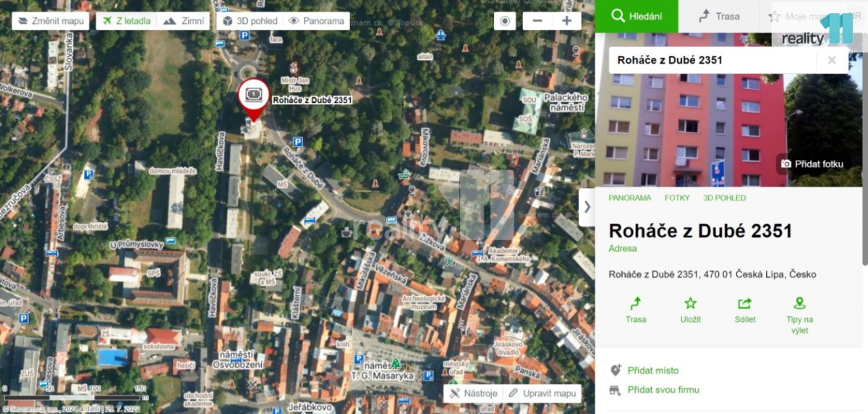Click the Přidat svou firmu link

point(663,390)
